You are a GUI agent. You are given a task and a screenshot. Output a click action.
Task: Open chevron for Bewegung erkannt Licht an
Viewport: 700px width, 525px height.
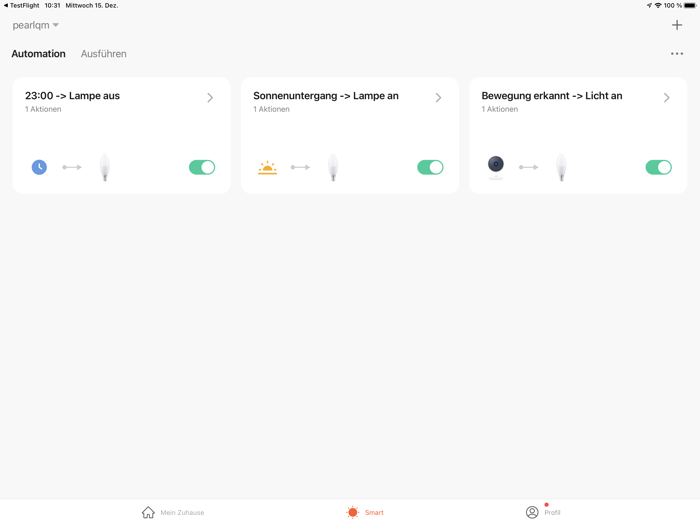[x=667, y=97]
